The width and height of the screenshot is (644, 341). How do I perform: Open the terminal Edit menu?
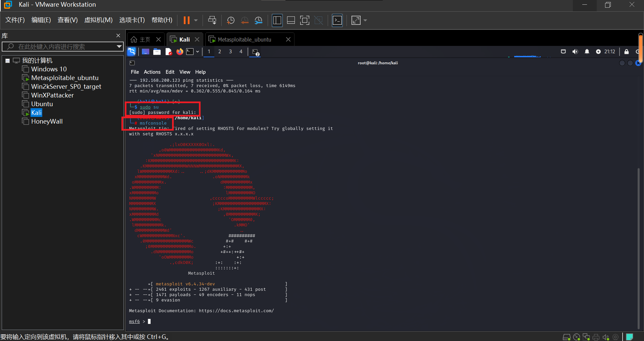coord(170,72)
